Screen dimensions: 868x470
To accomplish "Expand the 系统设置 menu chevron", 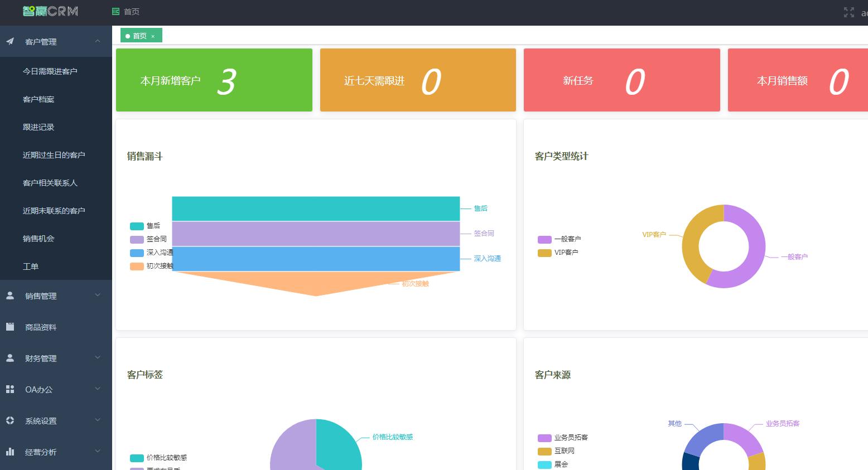I will (98, 420).
